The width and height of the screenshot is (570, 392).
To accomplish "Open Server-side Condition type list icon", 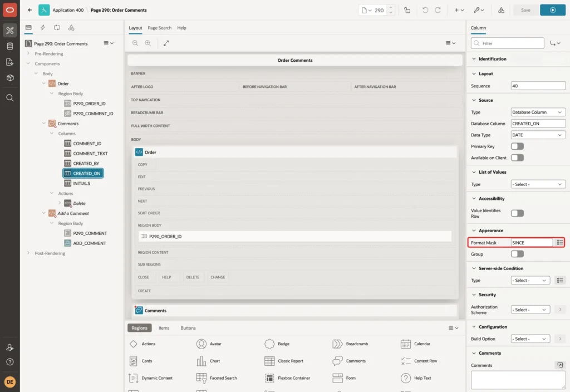I will 560,281.
